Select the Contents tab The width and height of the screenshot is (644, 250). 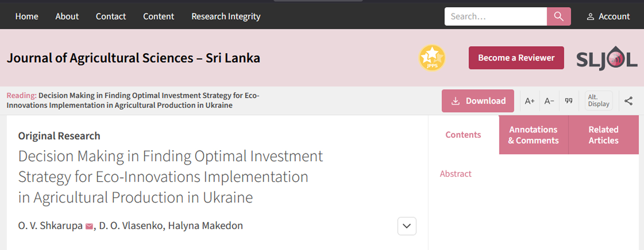463,135
